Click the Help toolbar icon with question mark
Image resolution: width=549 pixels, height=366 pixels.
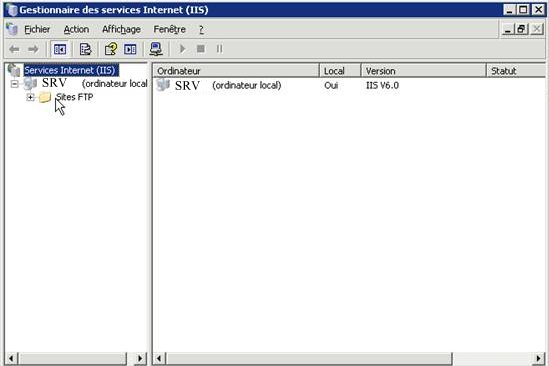111,49
